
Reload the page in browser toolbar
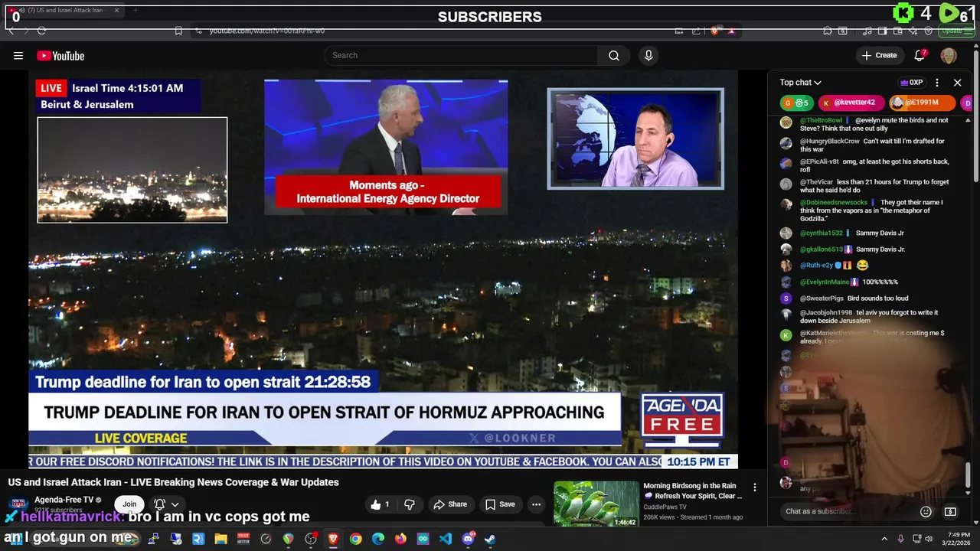[x=41, y=31]
